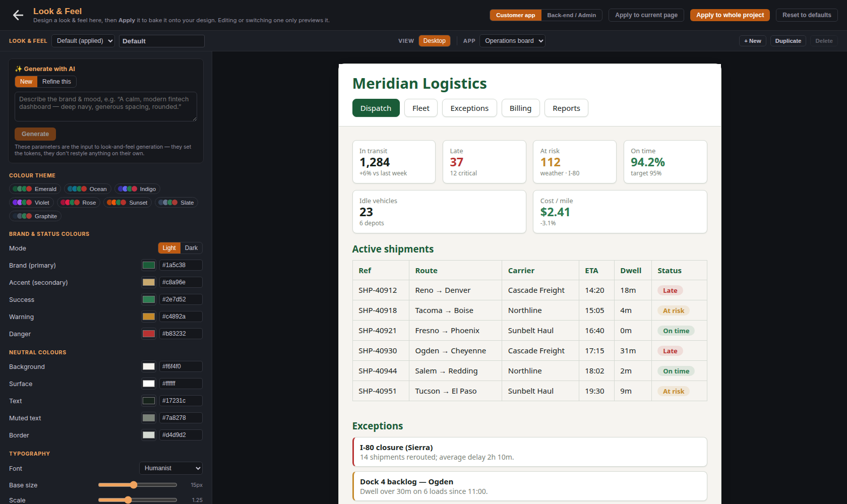847x504 pixels.
Task: Click the Dock 4 backlog exception card
Action: [529, 486]
